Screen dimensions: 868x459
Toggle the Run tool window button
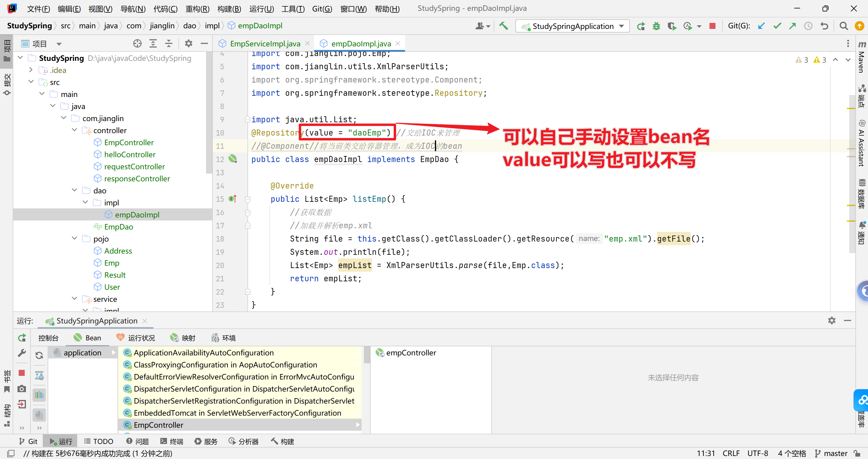click(61, 441)
